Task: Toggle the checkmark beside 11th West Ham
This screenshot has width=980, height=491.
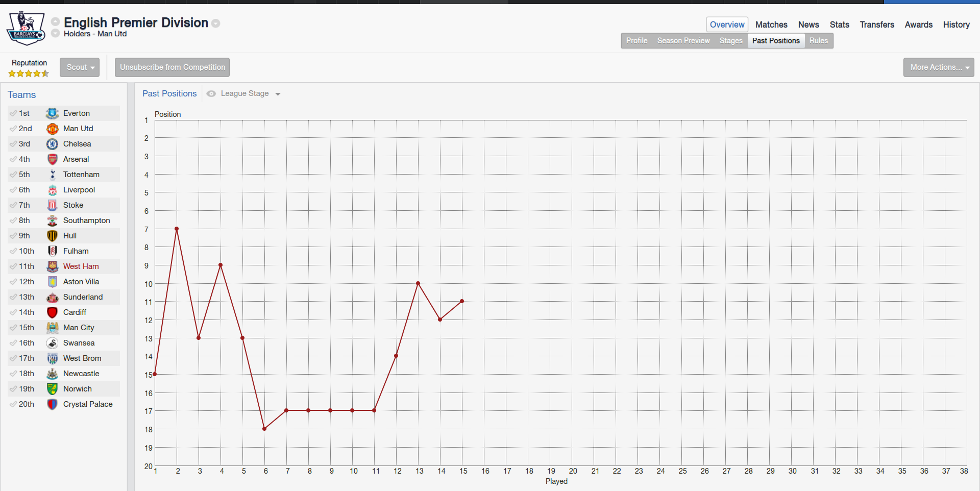Action: [x=13, y=266]
